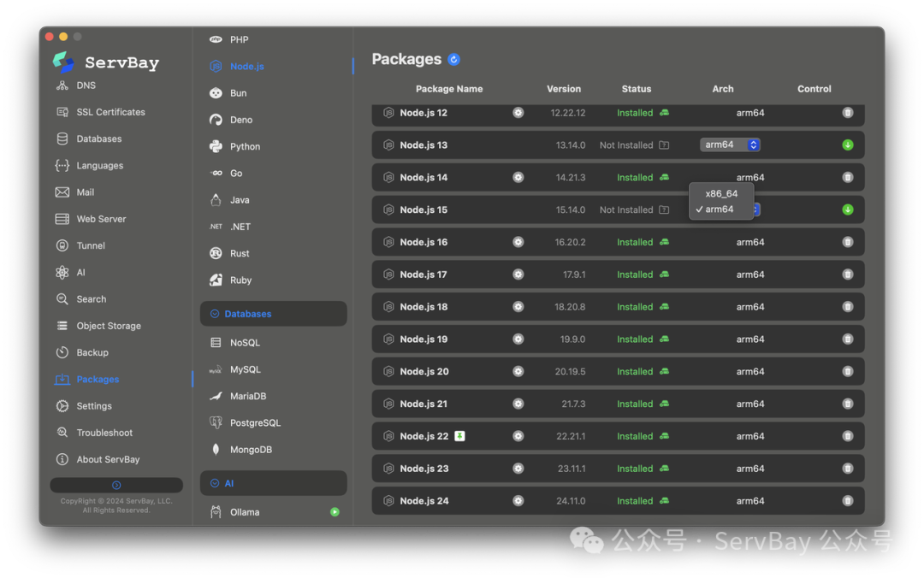Image resolution: width=924 pixels, height=578 pixels.
Task: Open settings gear for Node.js 16
Action: (518, 242)
